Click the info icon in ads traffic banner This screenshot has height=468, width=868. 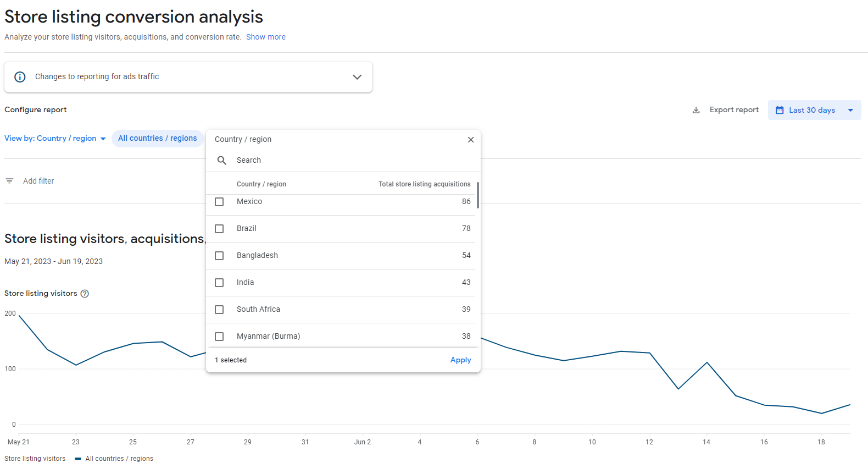pos(20,77)
